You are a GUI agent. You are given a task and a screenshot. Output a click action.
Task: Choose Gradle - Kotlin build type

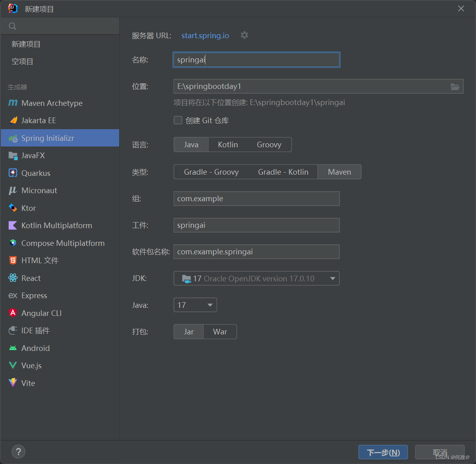click(x=283, y=172)
